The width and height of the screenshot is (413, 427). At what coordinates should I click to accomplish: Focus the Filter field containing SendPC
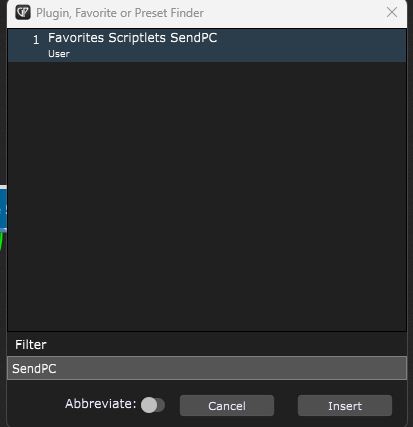207,368
